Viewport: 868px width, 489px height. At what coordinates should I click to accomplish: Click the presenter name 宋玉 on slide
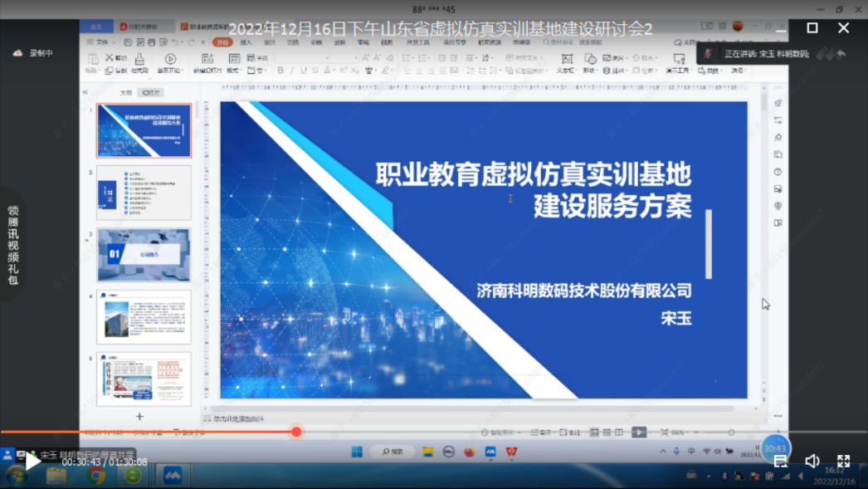(676, 318)
